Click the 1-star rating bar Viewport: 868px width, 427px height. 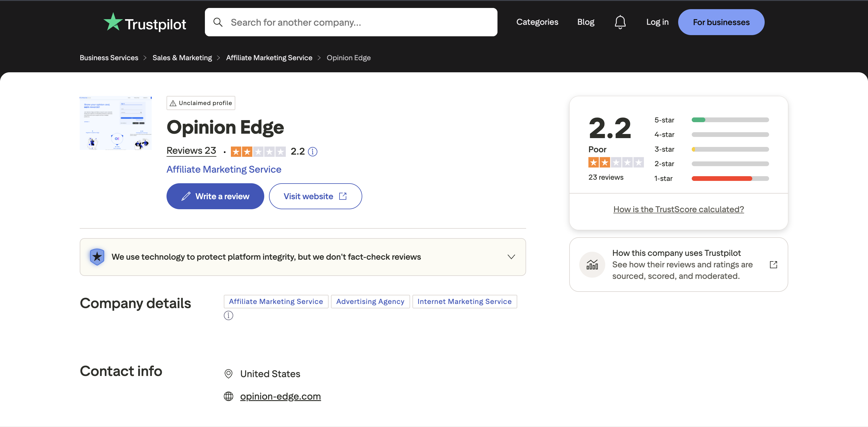click(730, 179)
